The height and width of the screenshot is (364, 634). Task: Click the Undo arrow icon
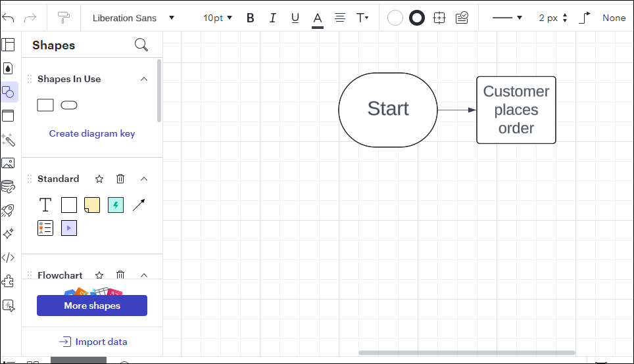pyautogui.click(x=8, y=18)
